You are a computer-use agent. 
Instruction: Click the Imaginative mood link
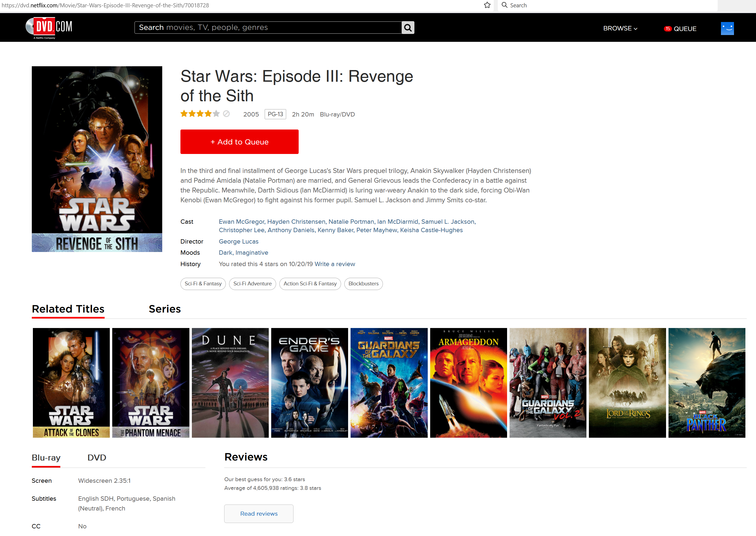click(x=252, y=253)
